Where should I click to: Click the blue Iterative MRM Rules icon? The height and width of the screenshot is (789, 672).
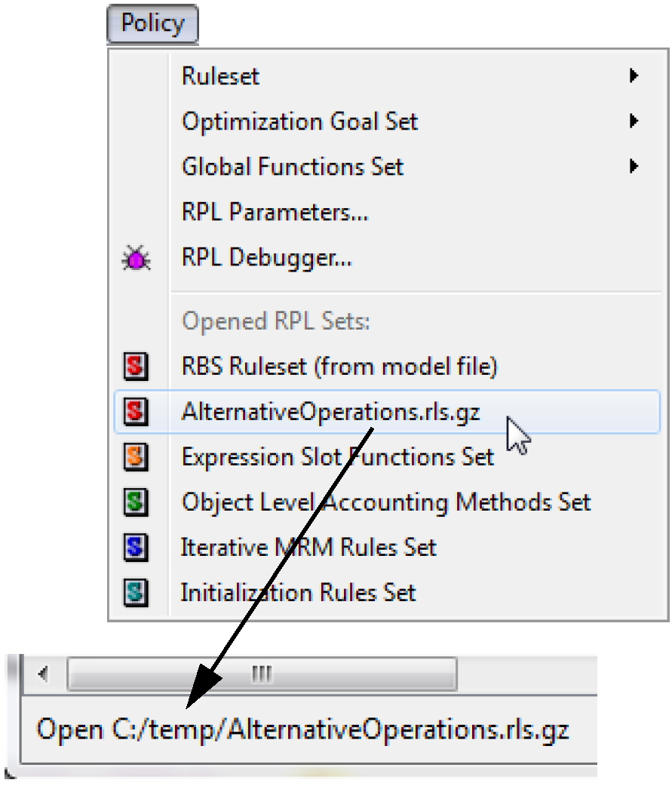coord(135,548)
